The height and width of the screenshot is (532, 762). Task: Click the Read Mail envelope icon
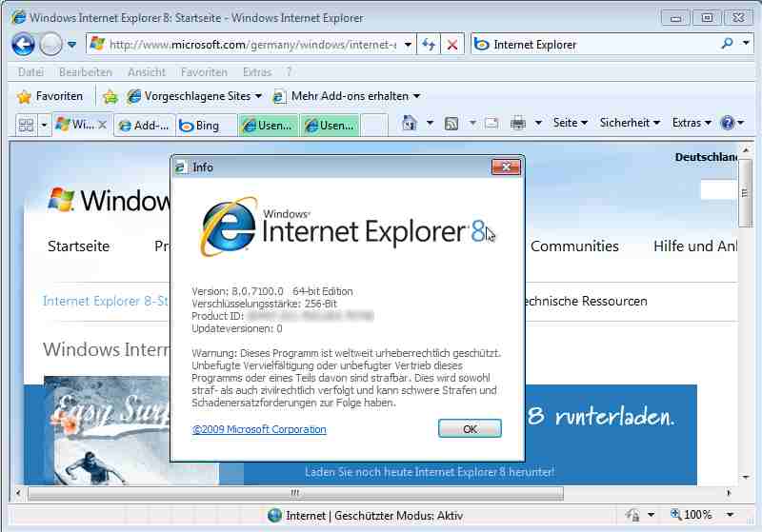click(491, 123)
